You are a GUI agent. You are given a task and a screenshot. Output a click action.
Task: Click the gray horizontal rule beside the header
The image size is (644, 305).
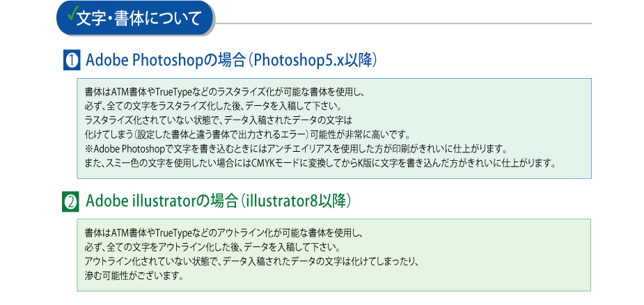pos(402,24)
